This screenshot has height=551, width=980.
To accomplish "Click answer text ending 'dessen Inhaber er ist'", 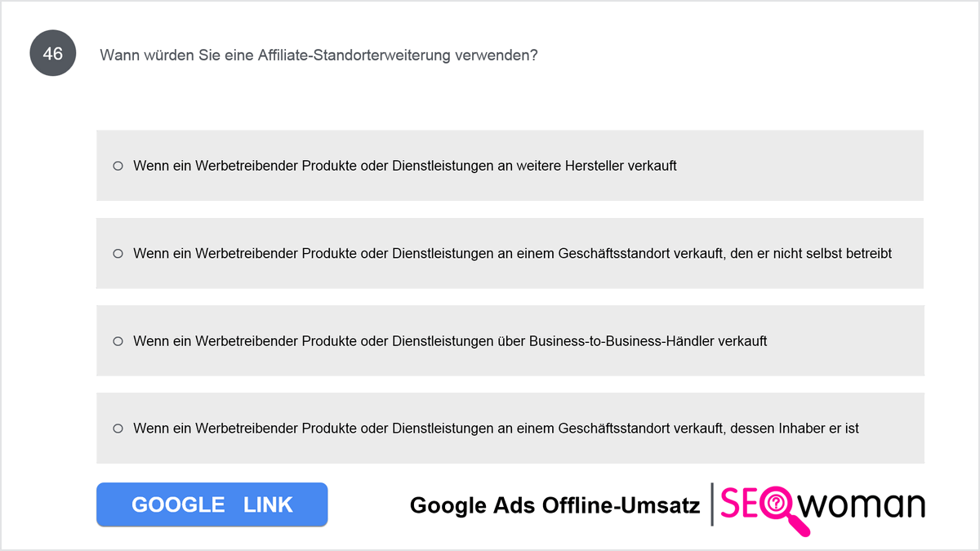I will [x=496, y=428].
